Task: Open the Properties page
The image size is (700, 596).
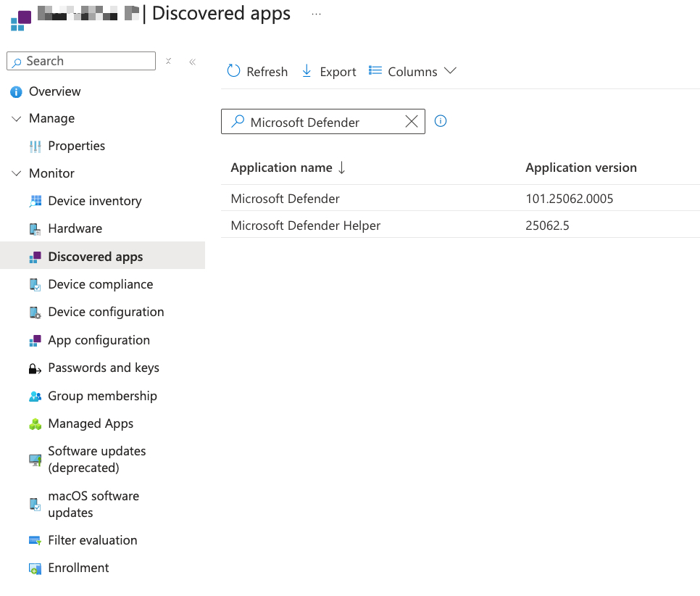Action: click(78, 146)
